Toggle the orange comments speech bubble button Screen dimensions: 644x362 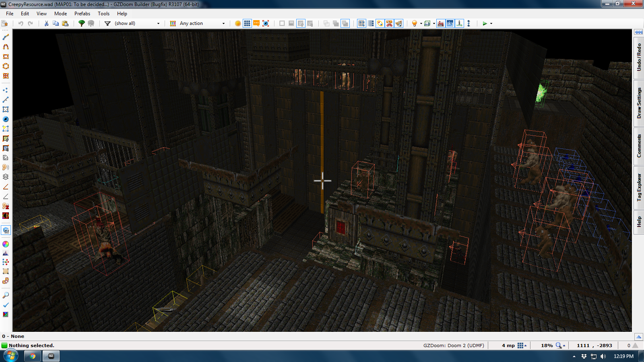tap(256, 23)
